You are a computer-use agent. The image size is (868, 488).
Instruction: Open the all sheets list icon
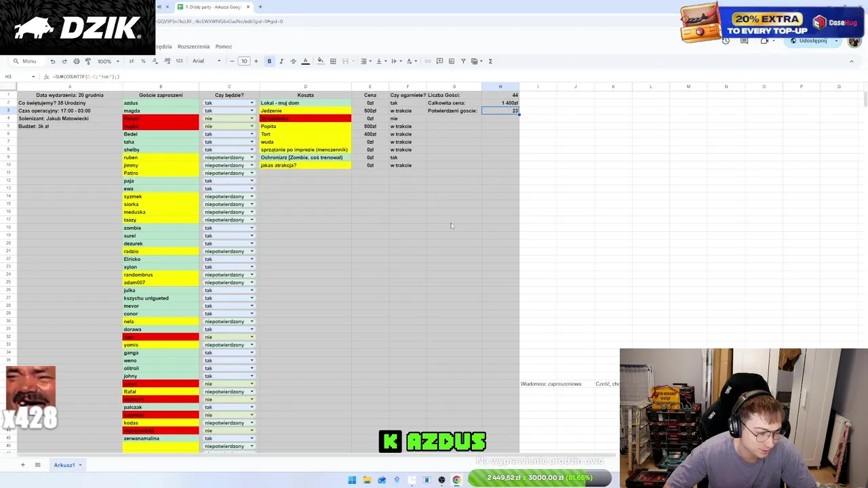pos(37,465)
